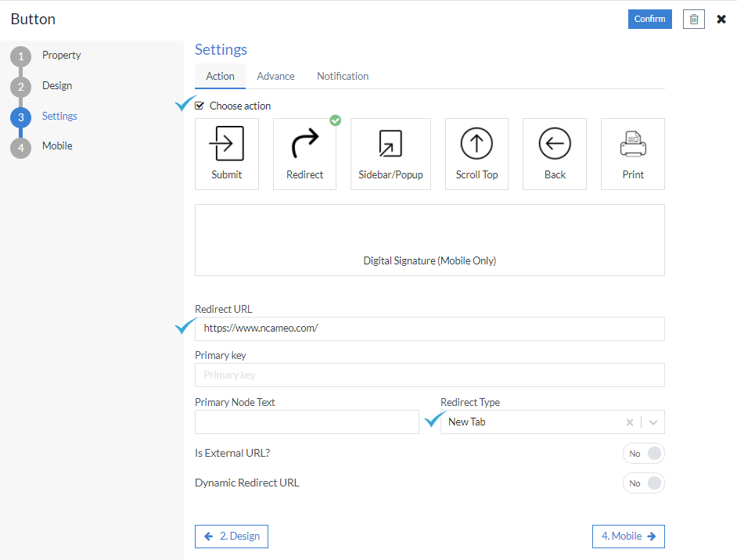Select the Redirect action icon

tap(304, 153)
